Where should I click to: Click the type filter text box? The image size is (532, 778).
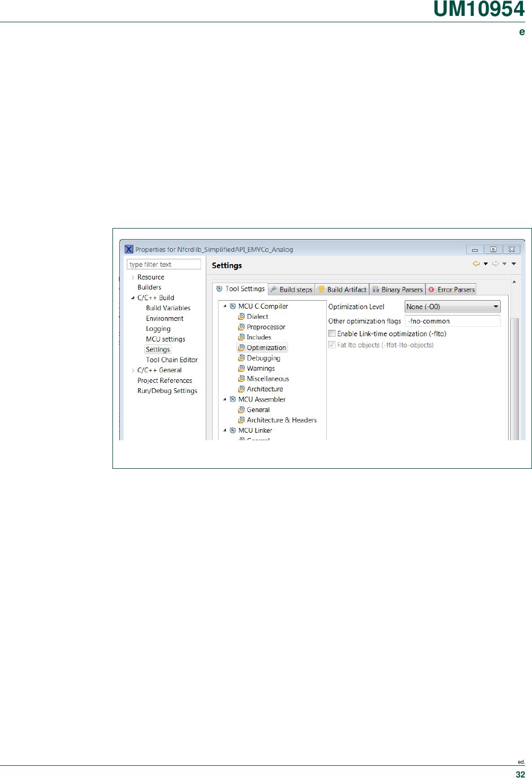(x=163, y=264)
